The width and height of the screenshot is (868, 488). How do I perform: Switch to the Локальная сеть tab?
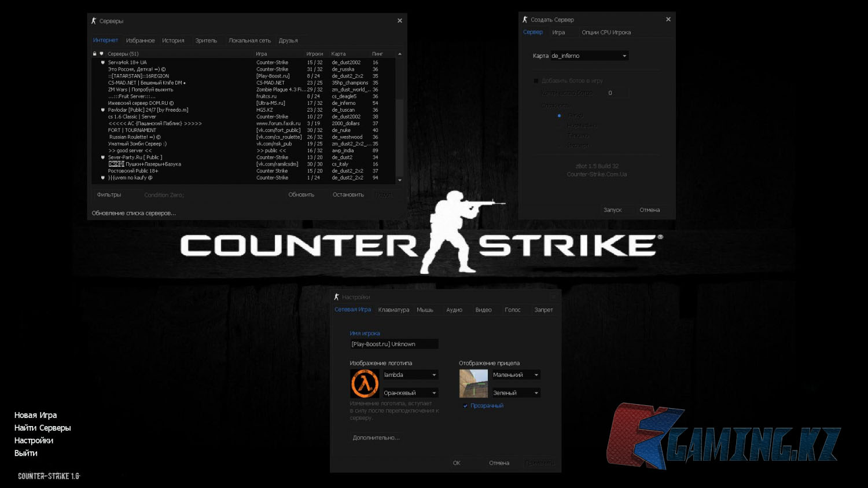[x=249, y=41]
